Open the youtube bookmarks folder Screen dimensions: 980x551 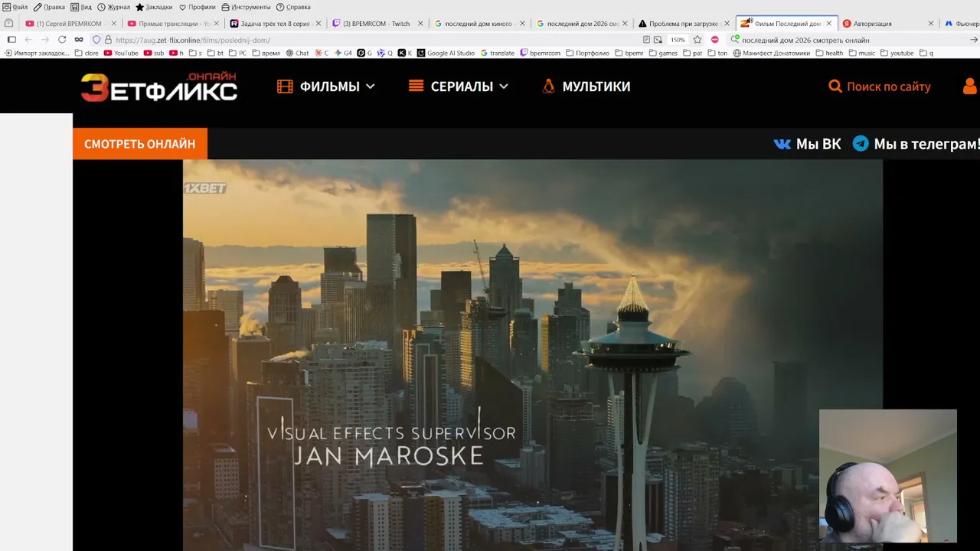point(897,54)
